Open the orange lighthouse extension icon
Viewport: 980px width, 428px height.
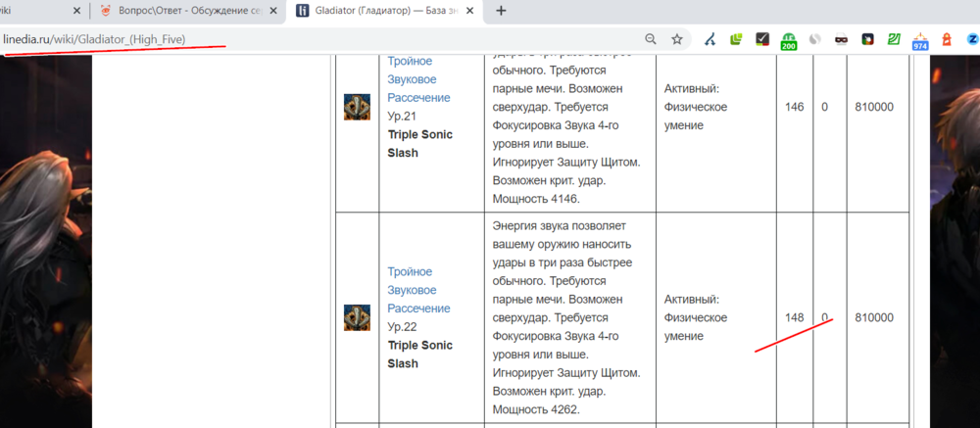pos(947,39)
